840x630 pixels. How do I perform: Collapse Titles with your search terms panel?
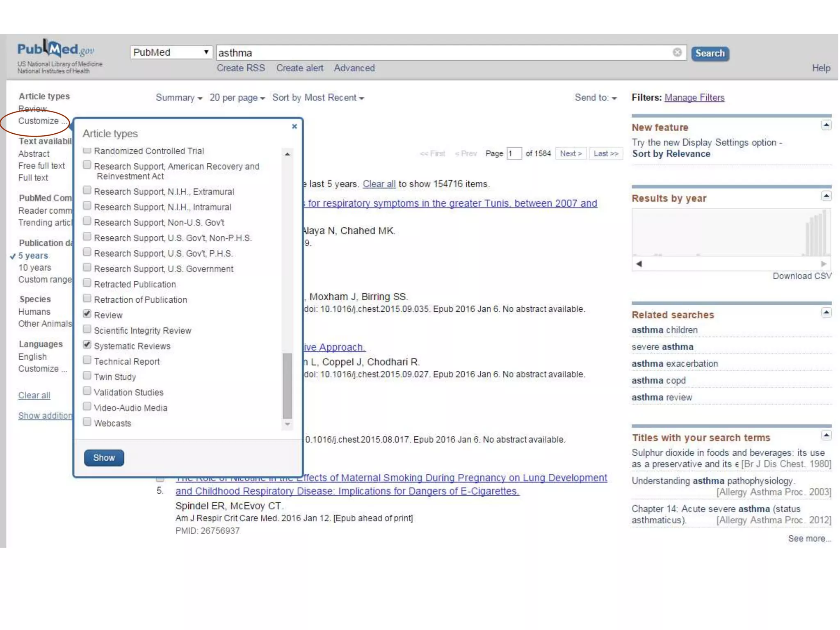(826, 435)
